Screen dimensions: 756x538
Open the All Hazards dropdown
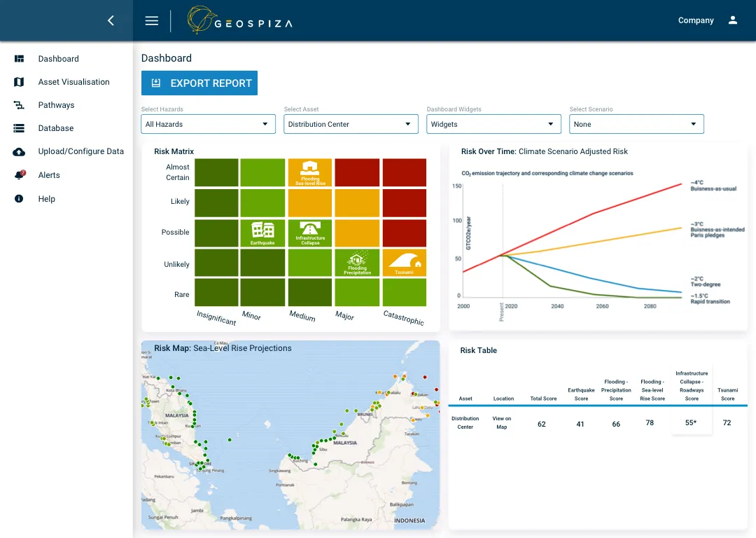click(x=209, y=124)
